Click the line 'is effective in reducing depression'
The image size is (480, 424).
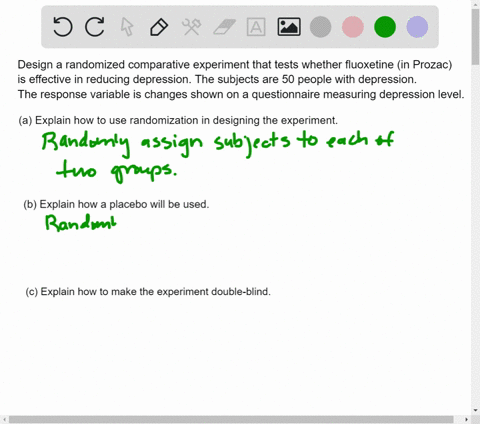[217, 79]
